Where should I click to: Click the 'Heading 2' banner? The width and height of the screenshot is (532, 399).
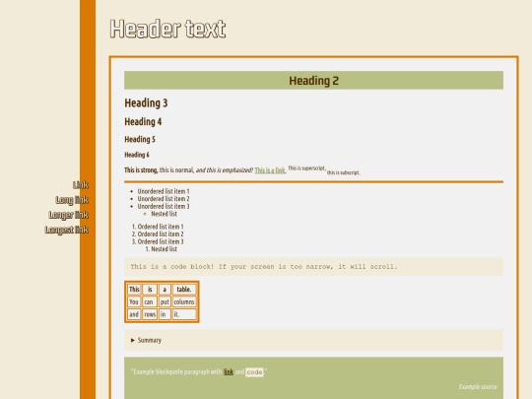pyautogui.click(x=313, y=81)
